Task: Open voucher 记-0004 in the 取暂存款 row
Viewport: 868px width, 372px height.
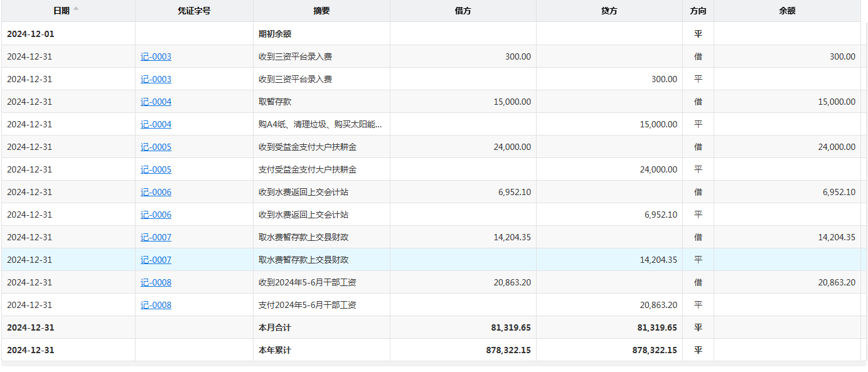Action: point(156,102)
